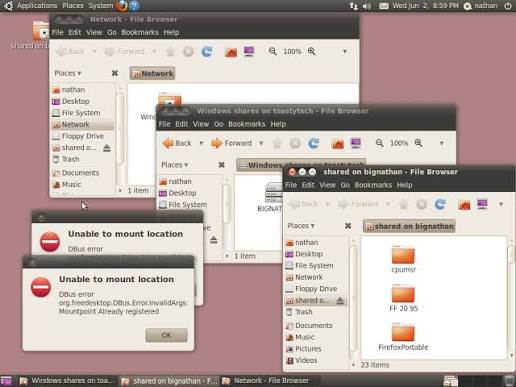The image size is (516, 387).
Task: Open File menu in Network window
Action: [58, 32]
